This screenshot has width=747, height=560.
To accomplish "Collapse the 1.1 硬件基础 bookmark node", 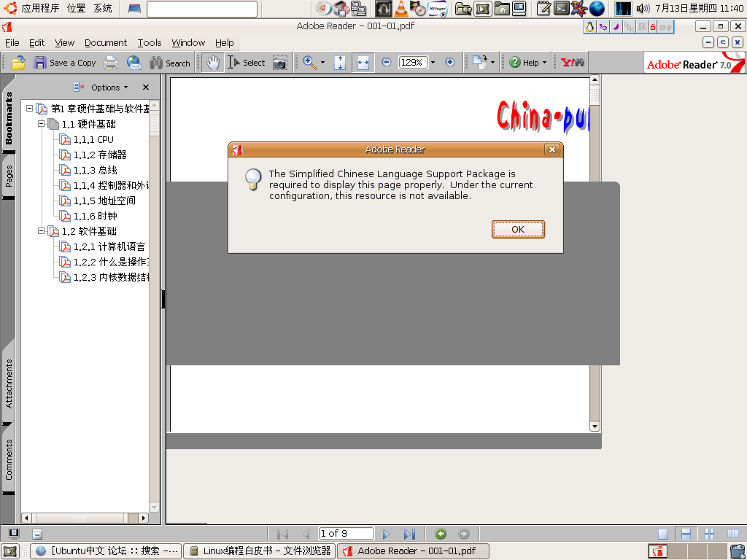I will pyautogui.click(x=42, y=124).
